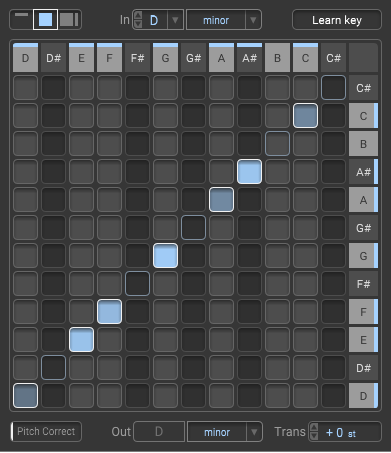Toggle the B input note header
The height and width of the screenshot is (453, 391).
point(277,58)
